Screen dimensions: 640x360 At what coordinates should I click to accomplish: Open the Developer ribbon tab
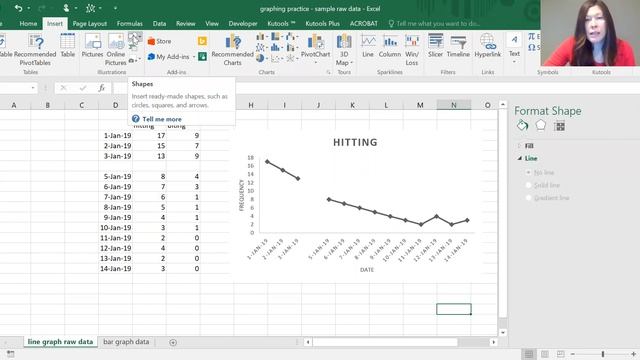click(243, 24)
